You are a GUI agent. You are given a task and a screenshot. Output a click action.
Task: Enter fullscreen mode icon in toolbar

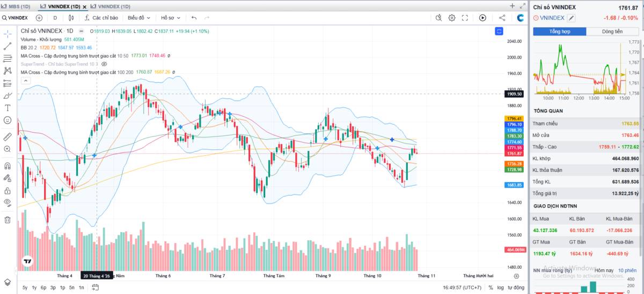click(464, 18)
